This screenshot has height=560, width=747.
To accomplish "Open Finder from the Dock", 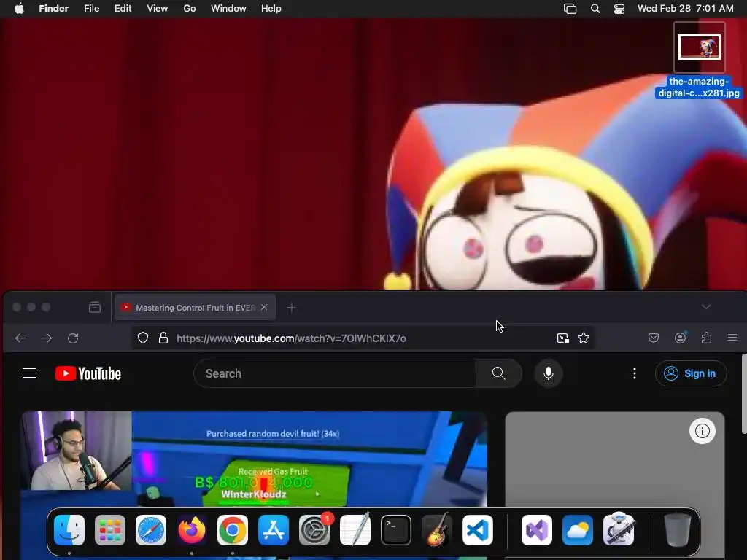I will [69, 530].
